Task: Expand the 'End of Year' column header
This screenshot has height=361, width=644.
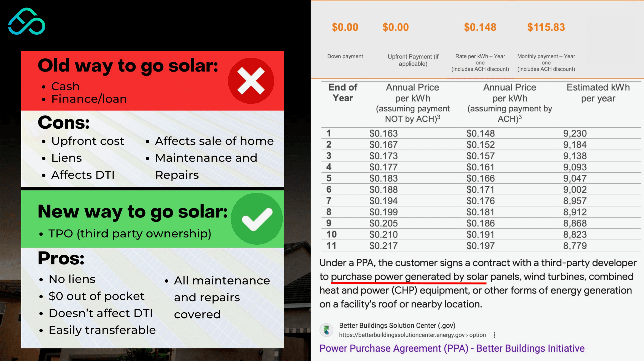Action: (343, 93)
